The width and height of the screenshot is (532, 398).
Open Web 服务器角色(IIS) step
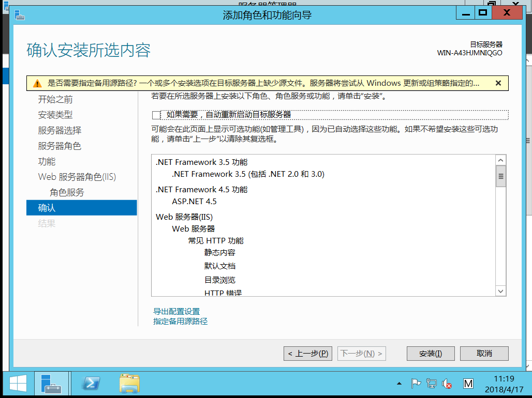pos(77,177)
